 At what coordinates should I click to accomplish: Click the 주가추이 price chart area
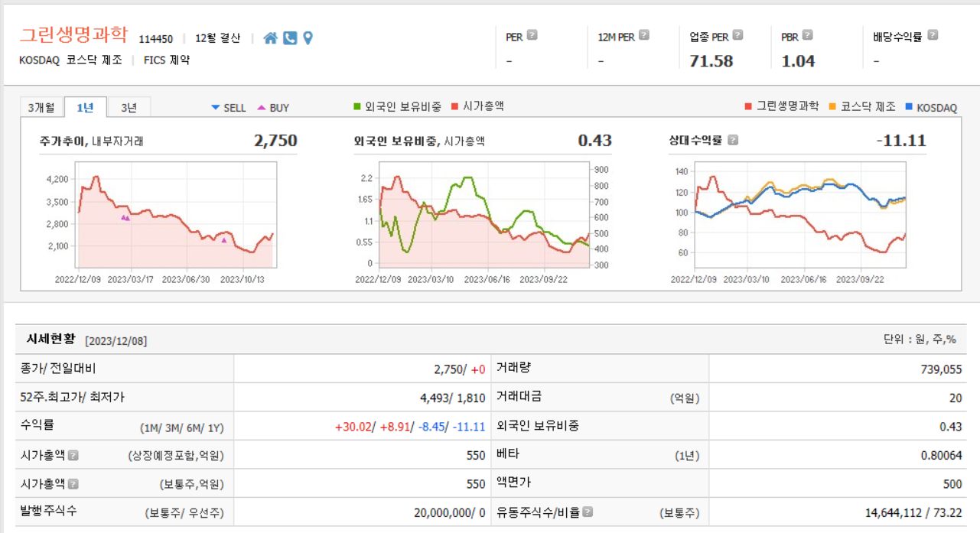pyautogui.click(x=176, y=214)
